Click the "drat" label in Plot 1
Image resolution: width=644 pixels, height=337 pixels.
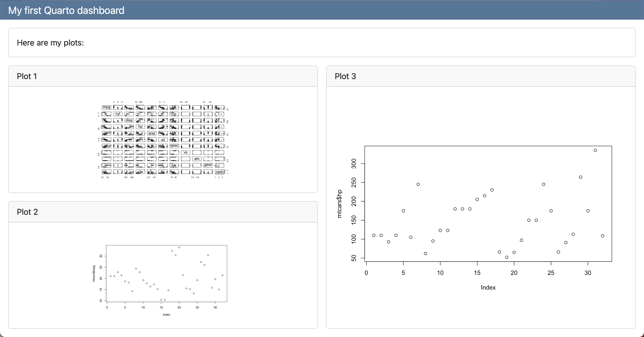pos(152,133)
